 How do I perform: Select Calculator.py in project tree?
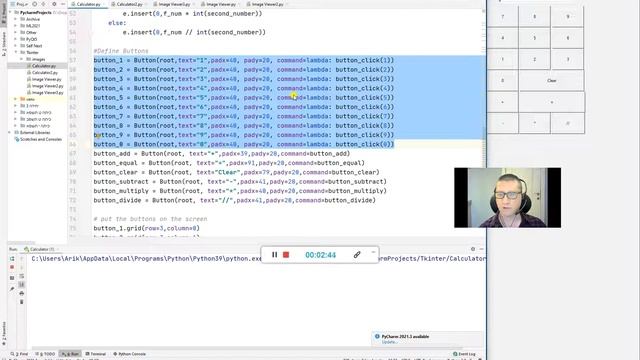click(44, 66)
